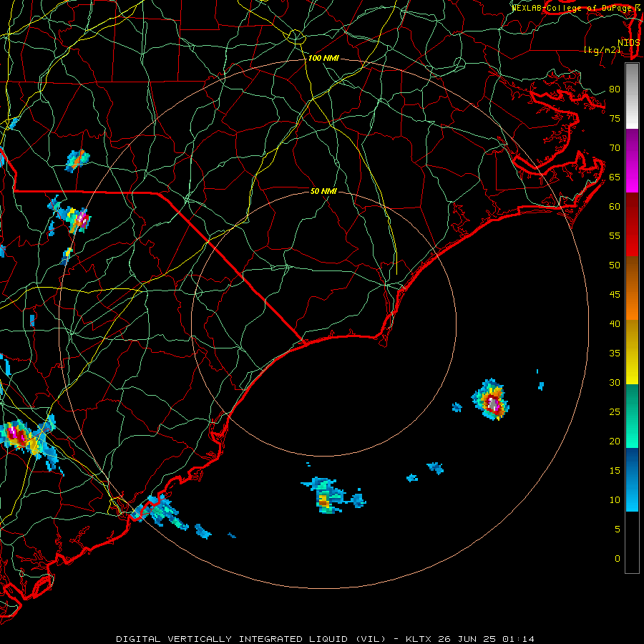Click the scale value 70
Viewport: 644px width, 644px height.
pyautogui.click(x=615, y=148)
